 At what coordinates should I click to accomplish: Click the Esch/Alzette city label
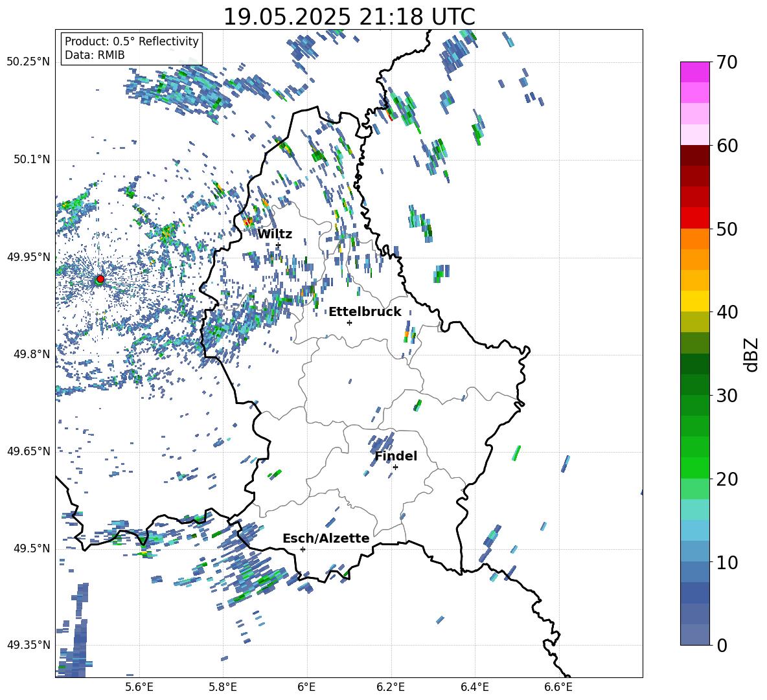click(326, 539)
